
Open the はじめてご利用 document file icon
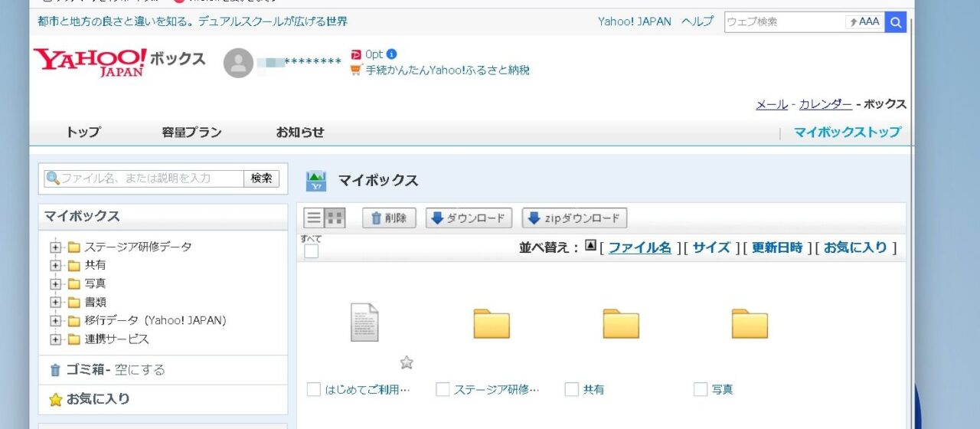(364, 323)
